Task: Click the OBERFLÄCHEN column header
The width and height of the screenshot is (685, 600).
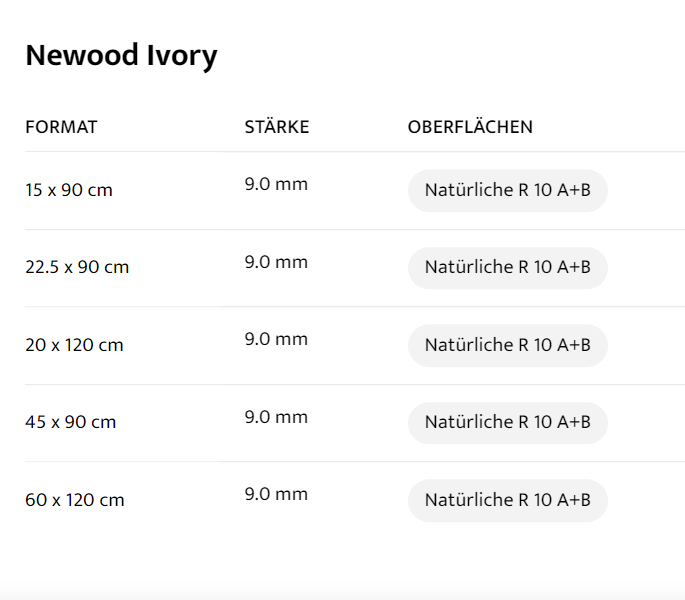Action: pyautogui.click(x=470, y=127)
